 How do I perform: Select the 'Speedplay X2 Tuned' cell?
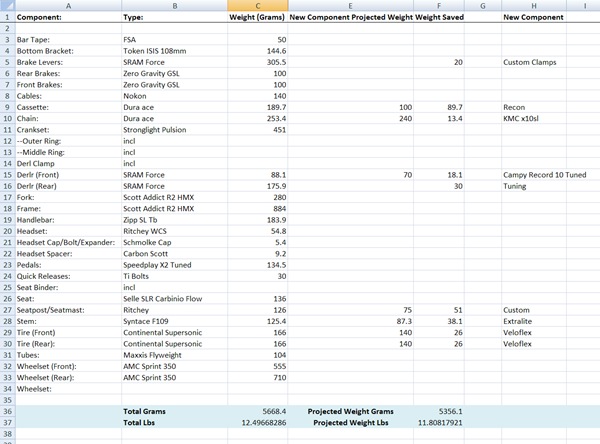(x=174, y=265)
